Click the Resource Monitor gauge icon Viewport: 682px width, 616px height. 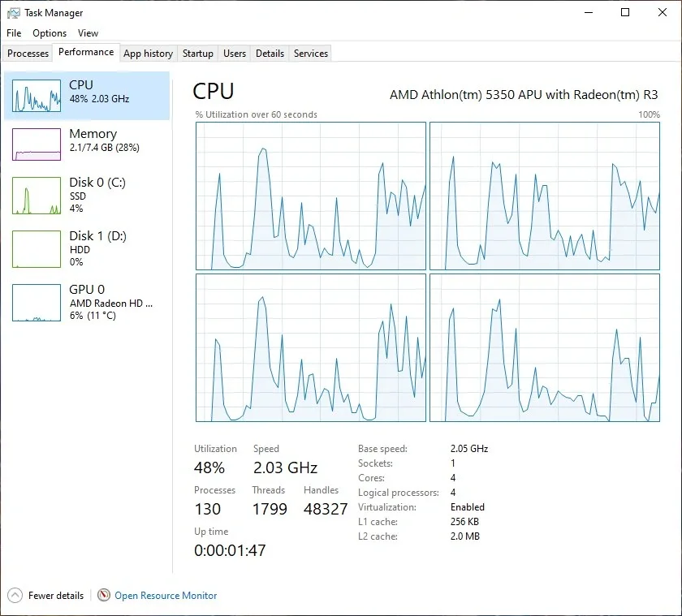[x=104, y=595]
